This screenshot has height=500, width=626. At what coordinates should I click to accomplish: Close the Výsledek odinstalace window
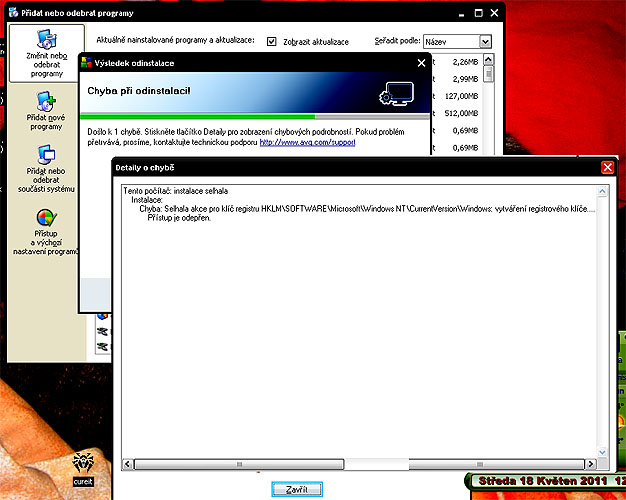[421, 63]
